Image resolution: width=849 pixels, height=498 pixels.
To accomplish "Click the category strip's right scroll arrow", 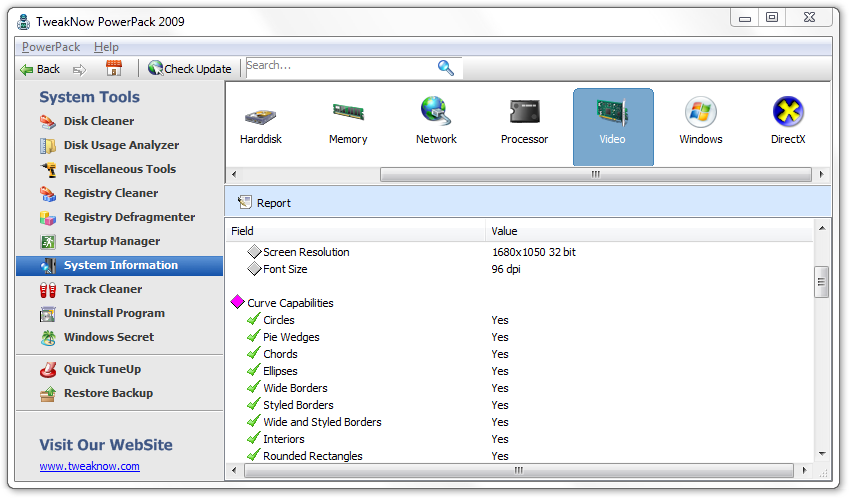I will tap(821, 174).
